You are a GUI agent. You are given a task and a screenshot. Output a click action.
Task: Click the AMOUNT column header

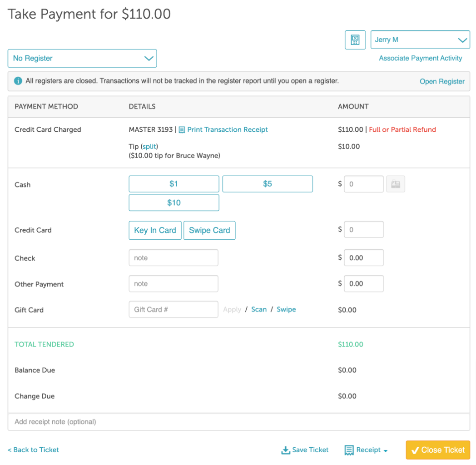[353, 107]
